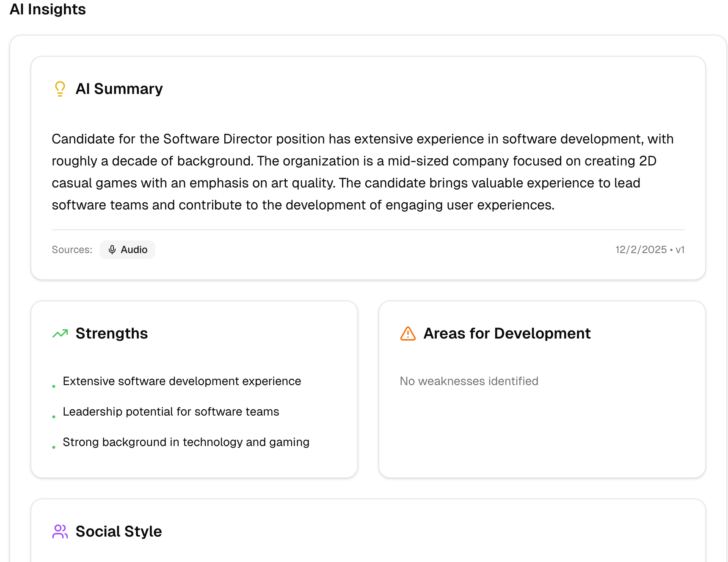Click the orange warning triangle icon
The image size is (728, 562).
[x=408, y=333]
